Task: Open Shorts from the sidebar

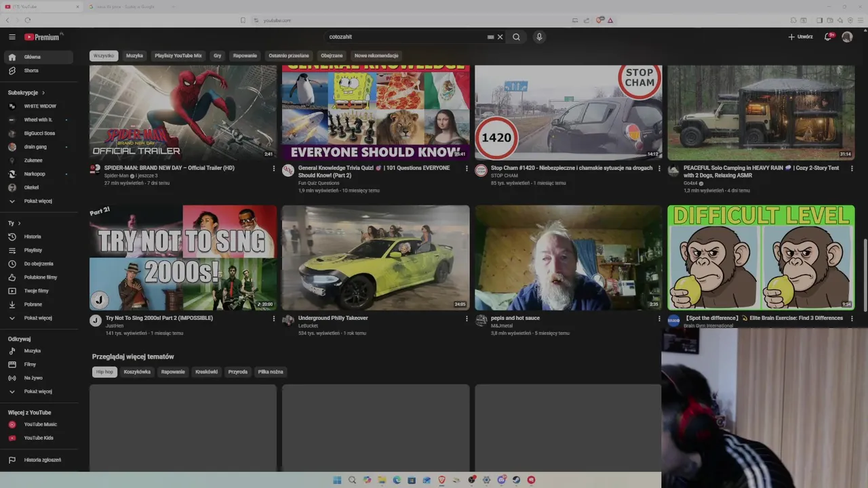Action: (38, 70)
